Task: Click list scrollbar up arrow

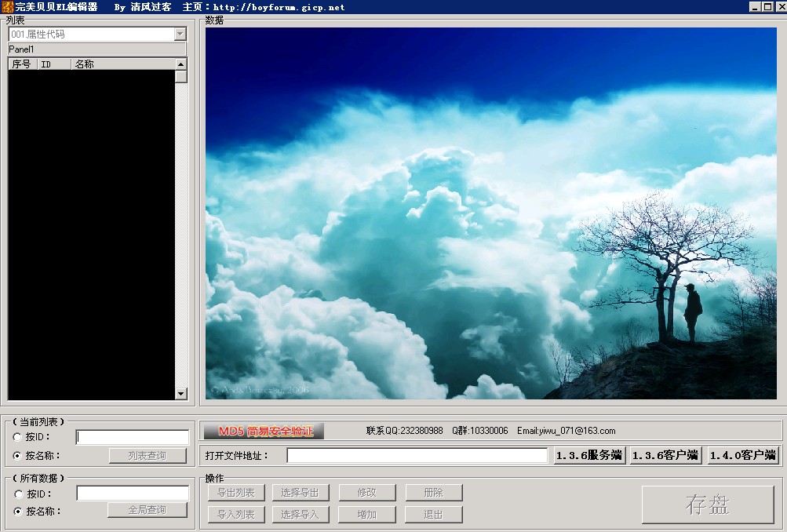Action: coord(181,64)
